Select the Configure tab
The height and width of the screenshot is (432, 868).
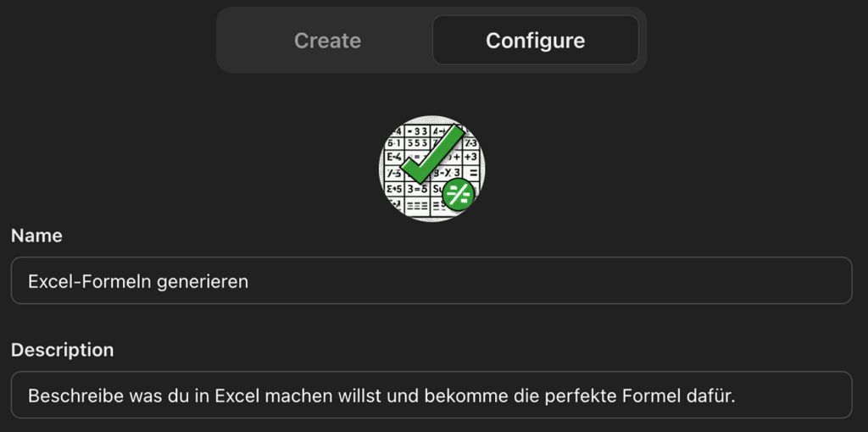click(535, 41)
